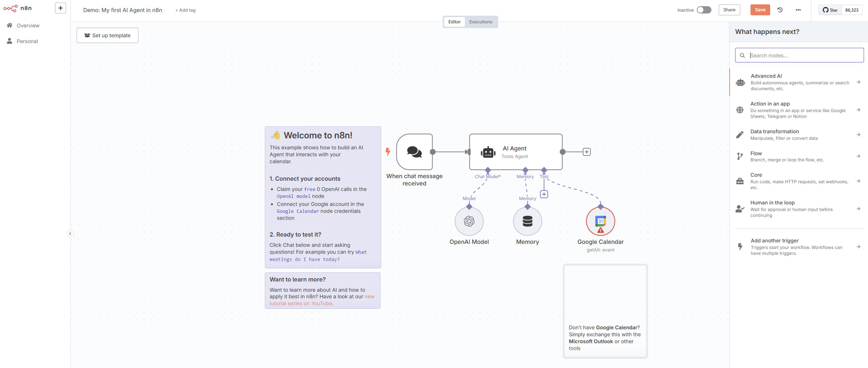Screen dimensions: 868x368
Task: Expand Advanced AI category arrow
Action: [859, 82]
